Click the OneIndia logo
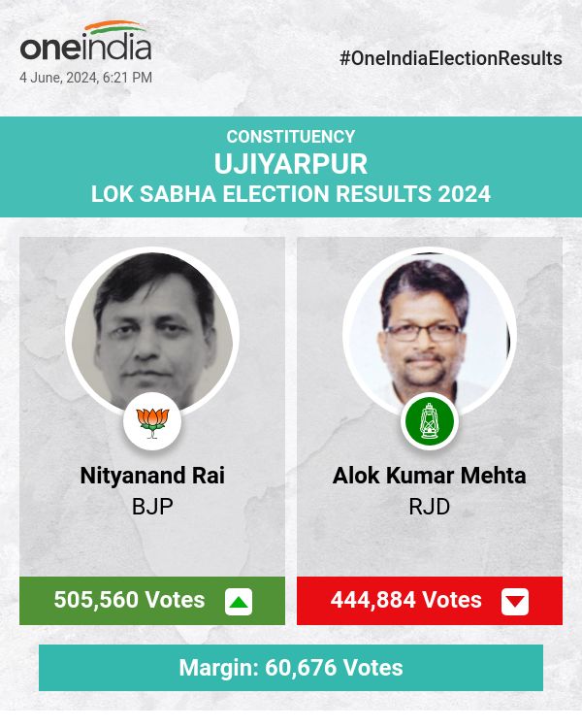Viewport: 582px width, 728px height. click(x=85, y=45)
